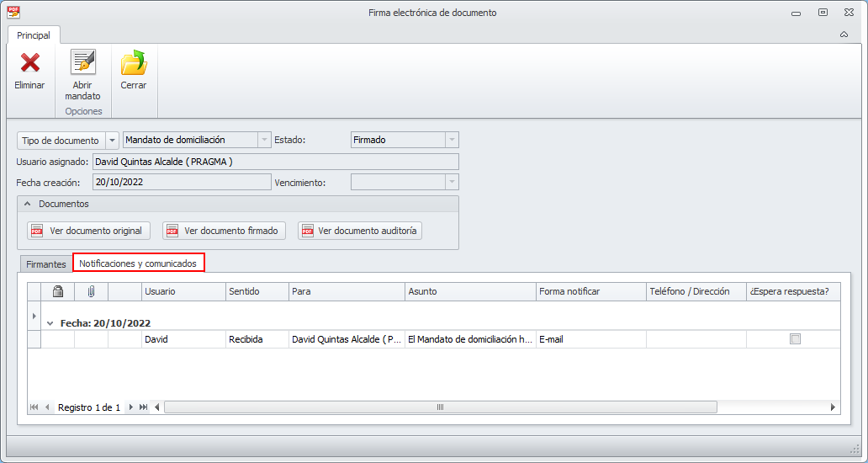Click Ver documento original button
868x463 pixels.
click(87, 231)
